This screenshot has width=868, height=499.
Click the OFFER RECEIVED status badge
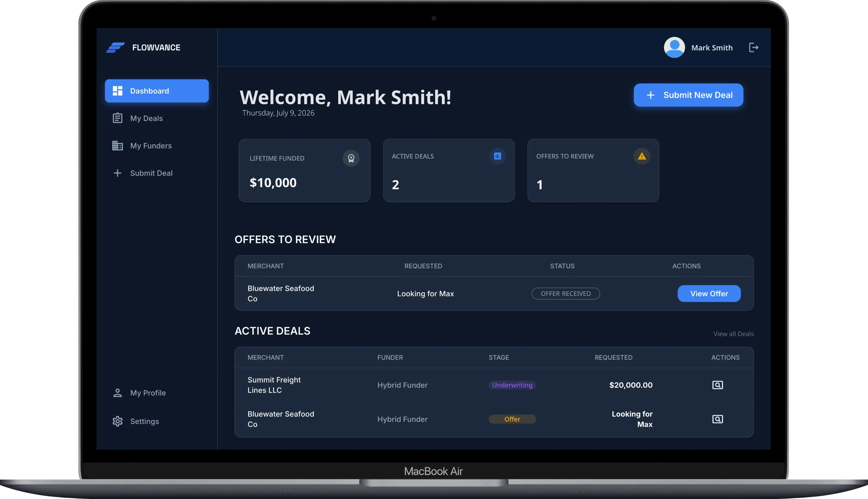coord(566,294)
